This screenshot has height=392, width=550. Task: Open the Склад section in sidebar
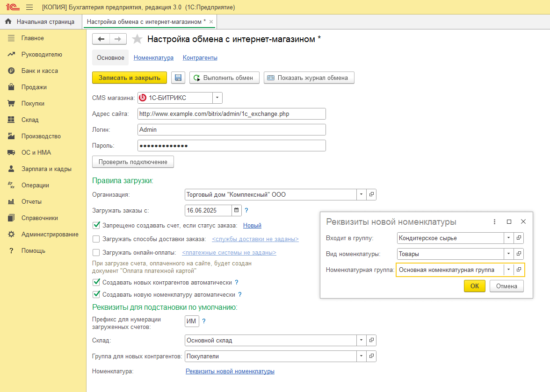(43, 120)
